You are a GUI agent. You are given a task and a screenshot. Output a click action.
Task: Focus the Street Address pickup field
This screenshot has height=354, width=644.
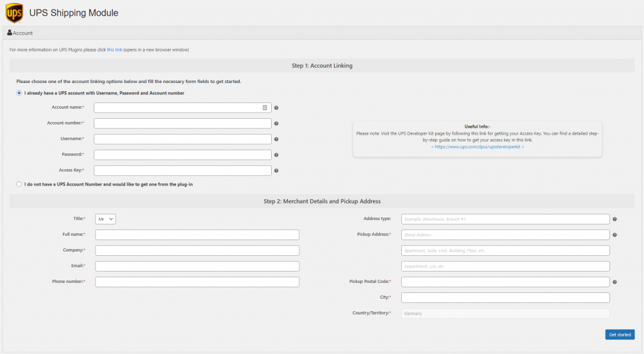click(x=505, y=235)
